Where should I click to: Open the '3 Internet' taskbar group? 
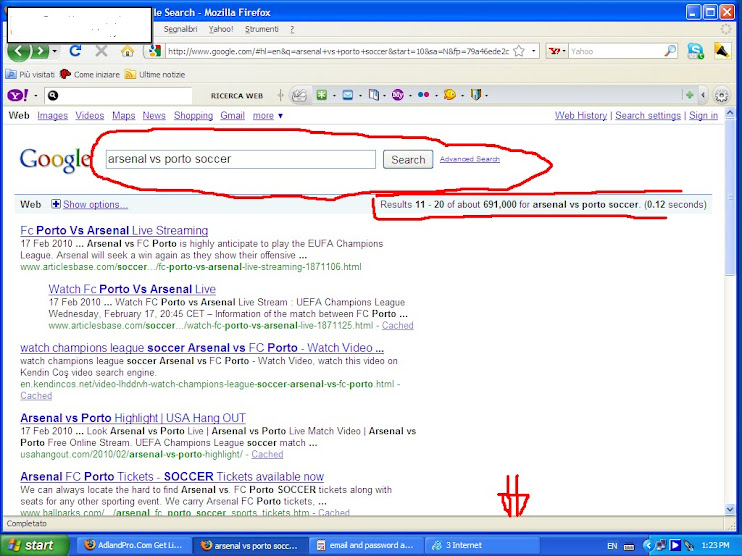point(482,545)
